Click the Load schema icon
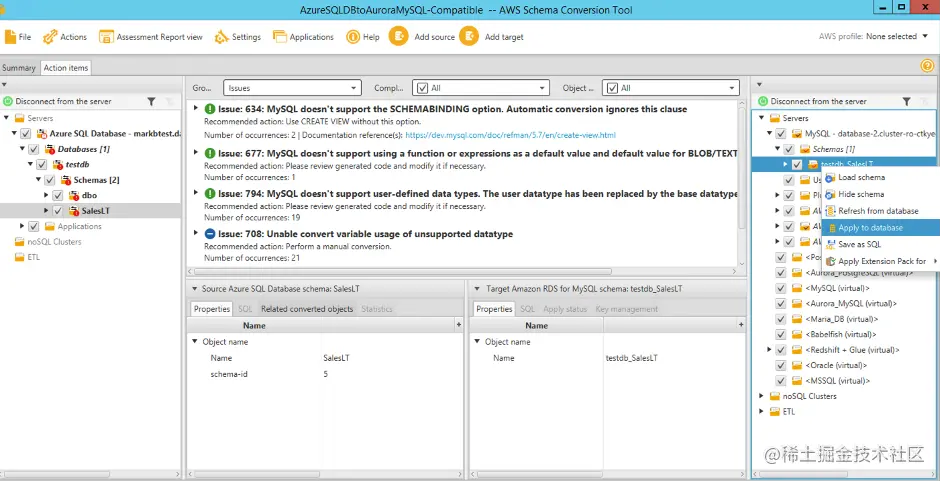 (831, 178)
